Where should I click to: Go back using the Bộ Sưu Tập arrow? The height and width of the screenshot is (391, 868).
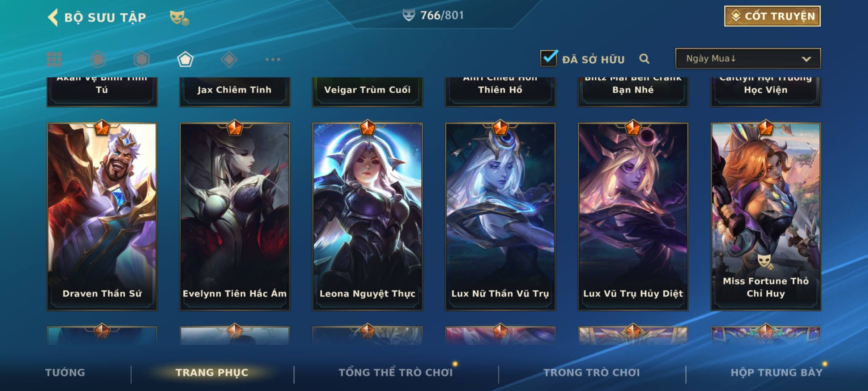pos(53,17)
